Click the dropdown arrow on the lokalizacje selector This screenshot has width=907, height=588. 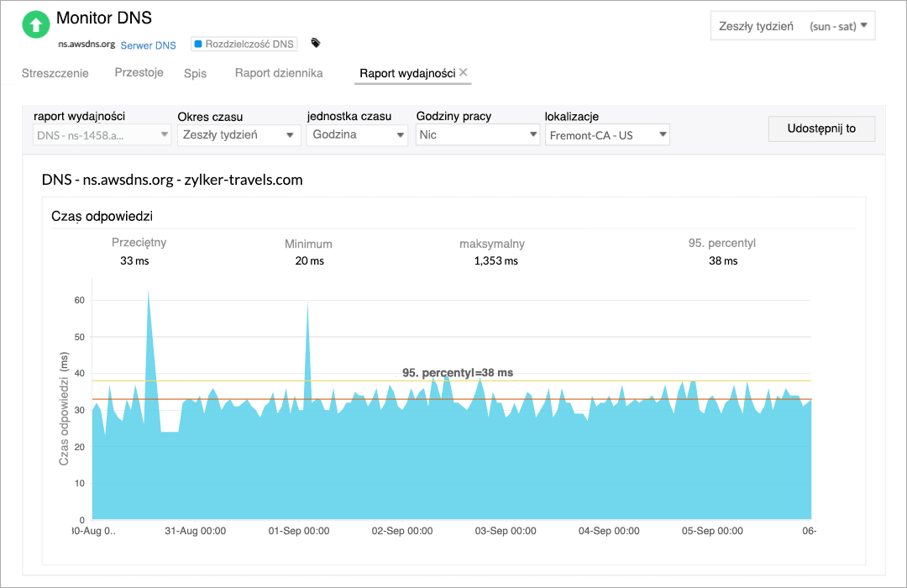pyautogui.click(x=663, y=134)
